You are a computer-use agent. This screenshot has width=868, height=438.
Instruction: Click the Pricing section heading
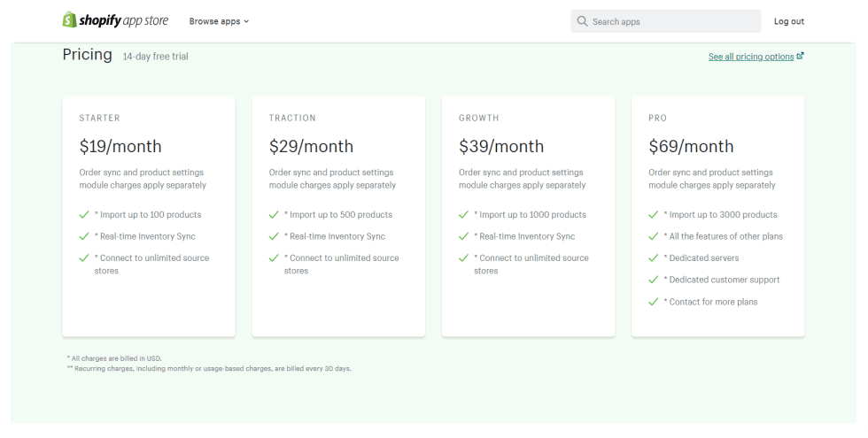click(87, 54)
